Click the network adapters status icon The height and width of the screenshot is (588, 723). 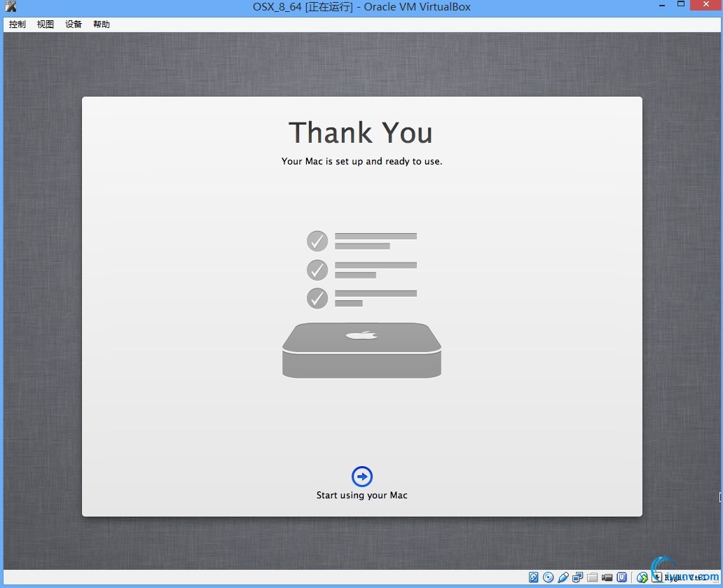[578, 577]
